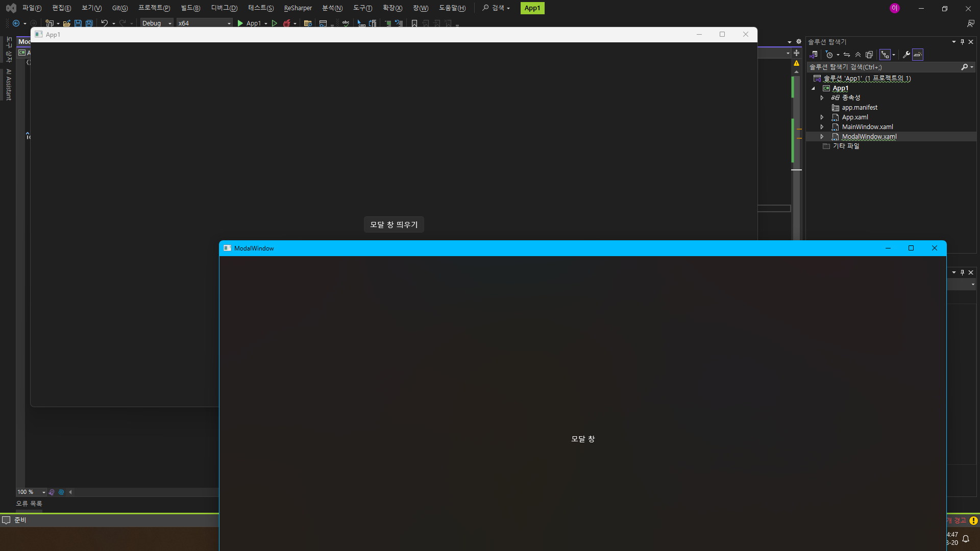Viewport: 980px width, 551px height.
Task: Click the Hot Reload flame icon
Action: click(287, 23)
